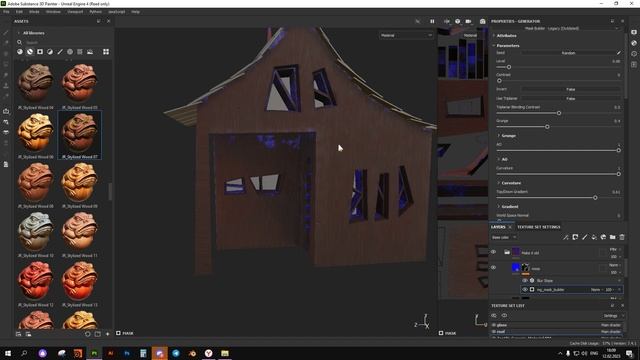Open Windows Start button on taskbar

[8, 353]
